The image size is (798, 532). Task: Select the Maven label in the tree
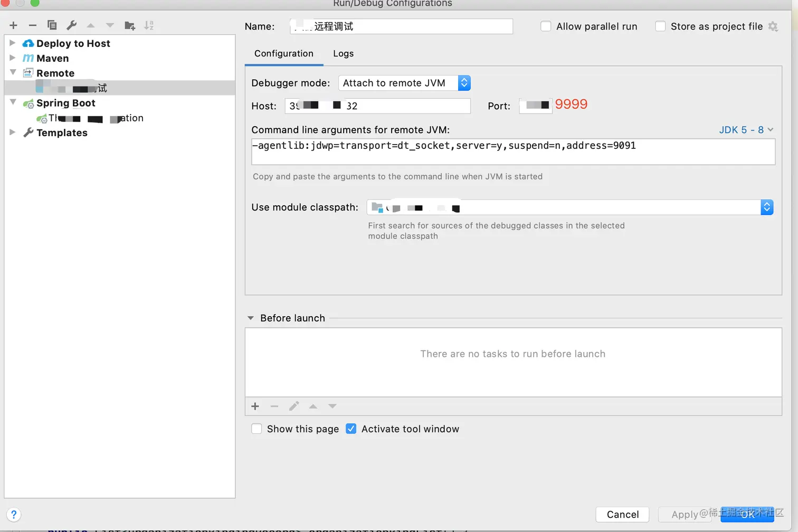point(53,58)
